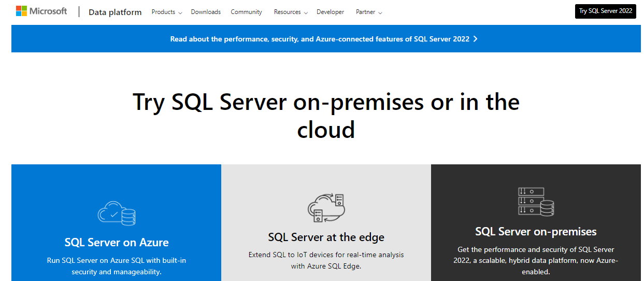Viewport: 644px width, 281px height.
Task: Click the Get the performance and security description
Action: click(x=536, y=261)
